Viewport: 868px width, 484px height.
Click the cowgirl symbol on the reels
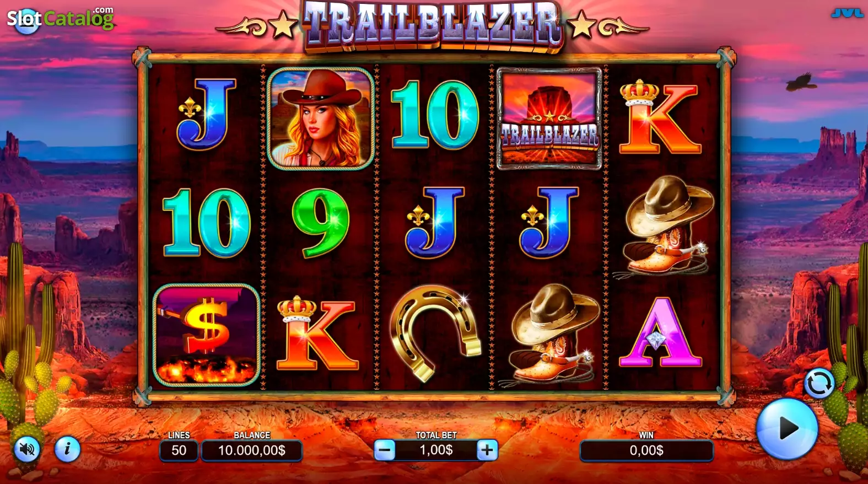tap(321, 118)
